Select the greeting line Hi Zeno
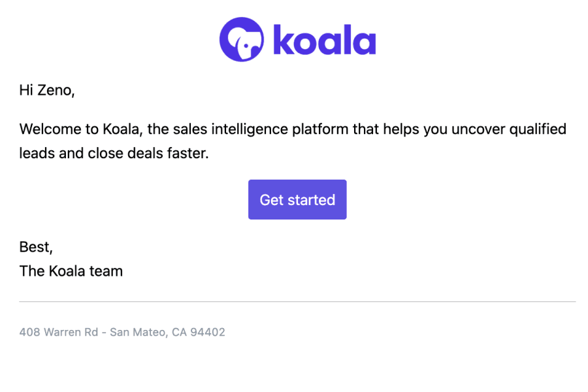 (x=46, y=90)
